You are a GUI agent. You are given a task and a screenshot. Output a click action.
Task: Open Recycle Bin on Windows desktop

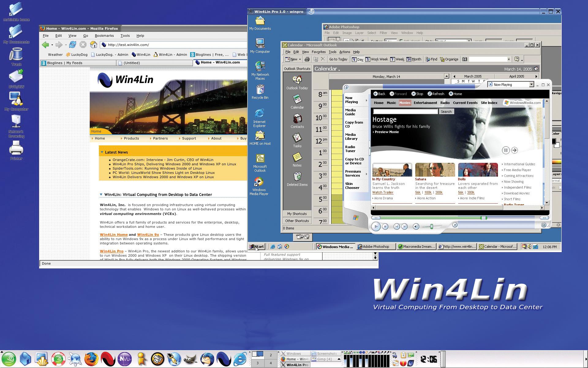[x=260, y=92]
